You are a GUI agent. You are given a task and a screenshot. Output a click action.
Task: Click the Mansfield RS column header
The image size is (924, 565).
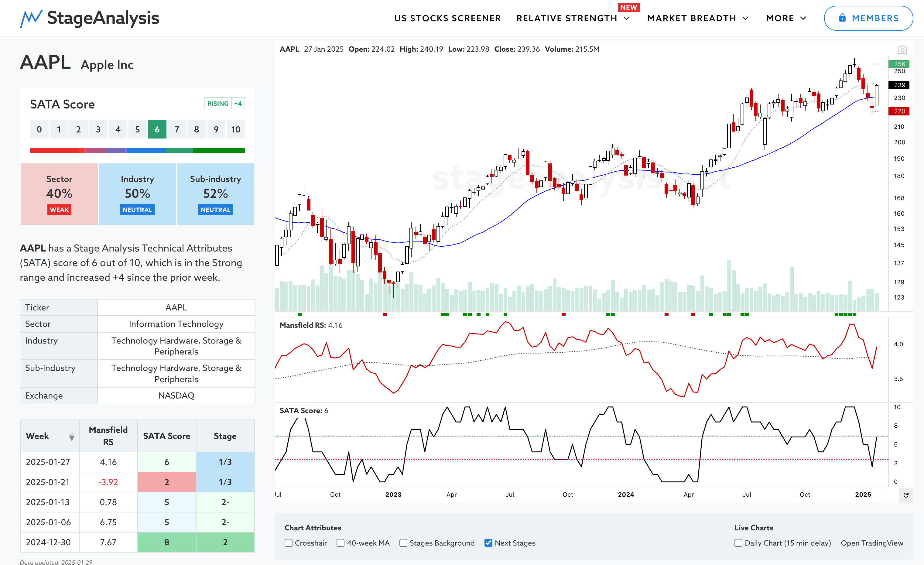click(x=108, y=436)
